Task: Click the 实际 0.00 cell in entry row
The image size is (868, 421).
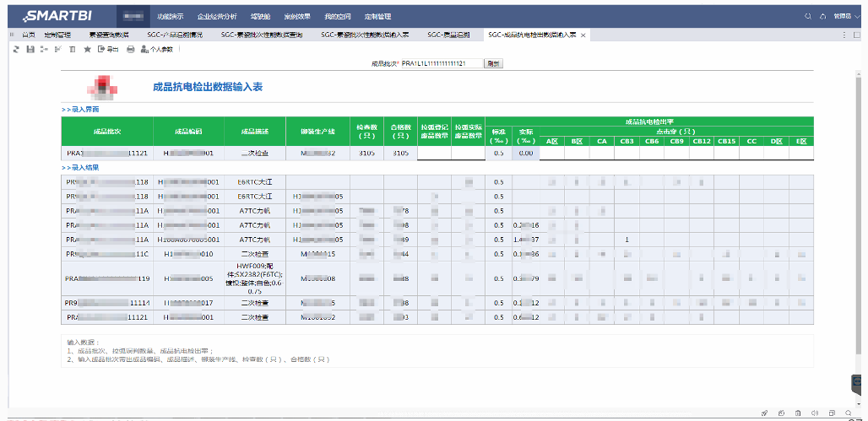Action: tap(525, 154)
